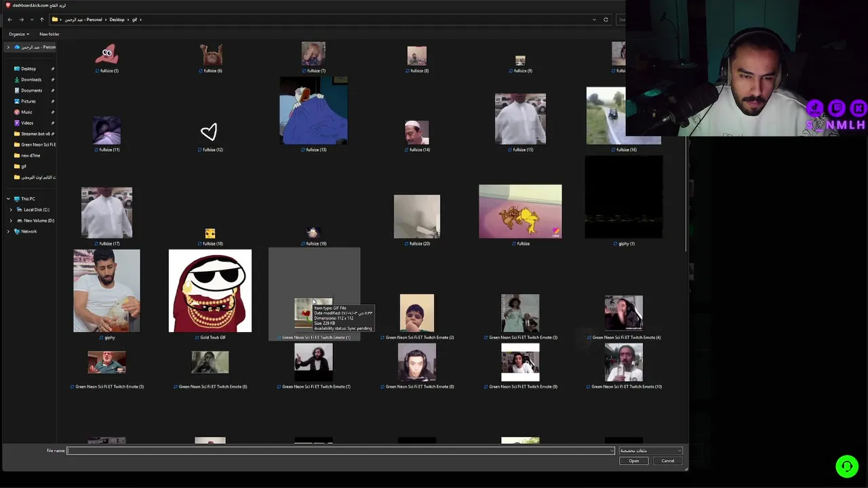Open Music in the quick access sidebar

point(26,112)
